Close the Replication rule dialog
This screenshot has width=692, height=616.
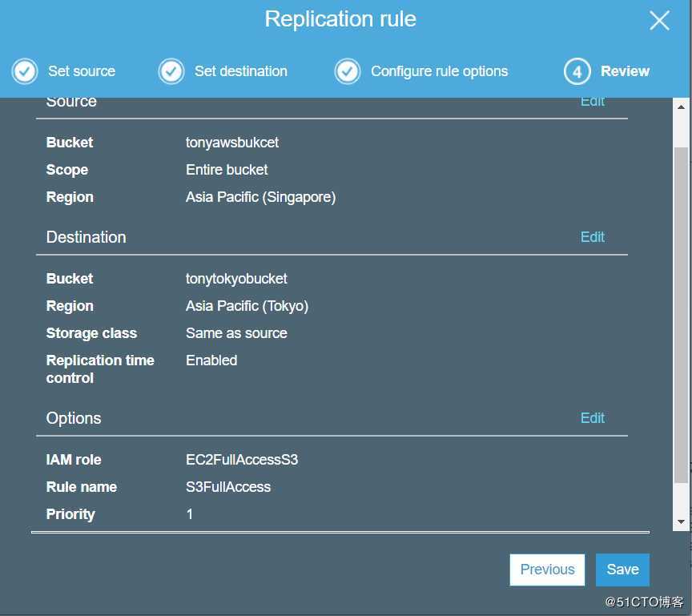(x=659, y=21)
